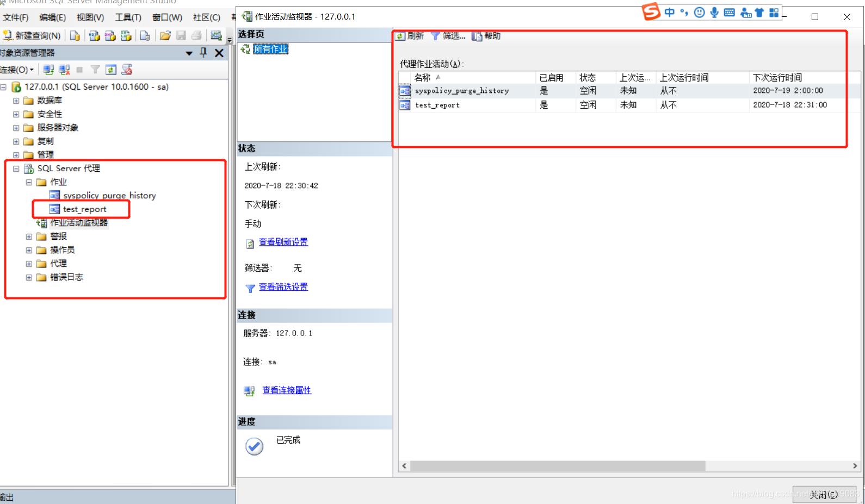Click 刷新 in the Job Activity Monitor toolbar
Screen dimensions: 865x504
click(410, 36)
